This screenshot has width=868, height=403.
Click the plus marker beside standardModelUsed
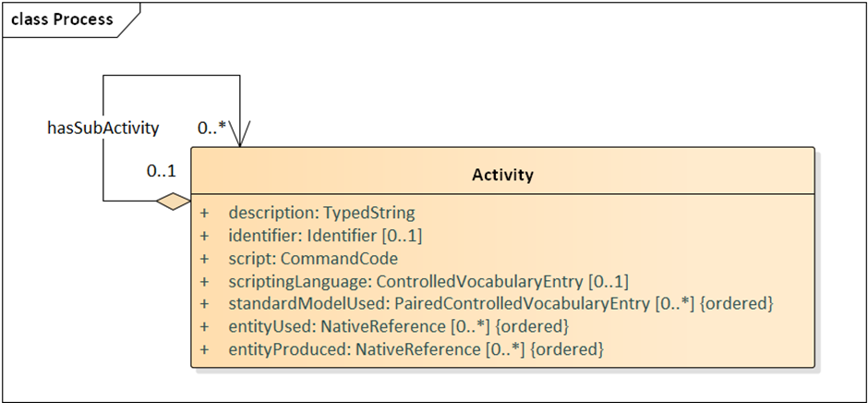coord(205,304)
